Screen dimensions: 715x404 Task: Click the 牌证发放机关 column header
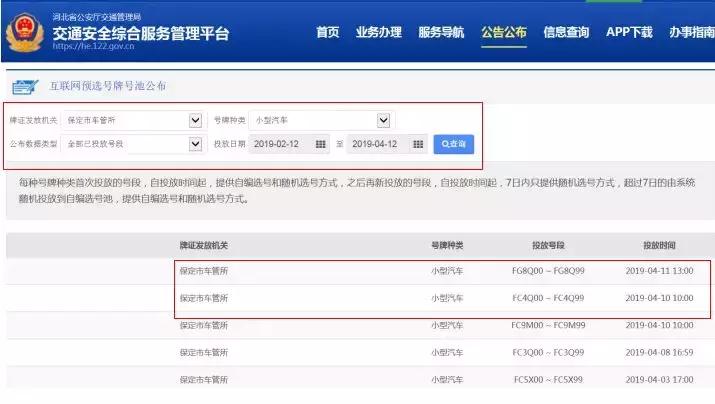coord(203,245)
